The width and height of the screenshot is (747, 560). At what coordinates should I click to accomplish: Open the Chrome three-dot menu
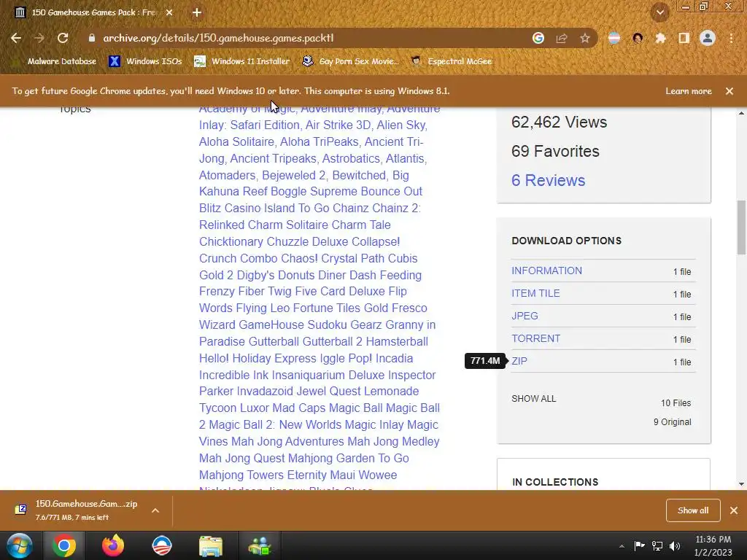pyautogui.click(x=731, y=38)
